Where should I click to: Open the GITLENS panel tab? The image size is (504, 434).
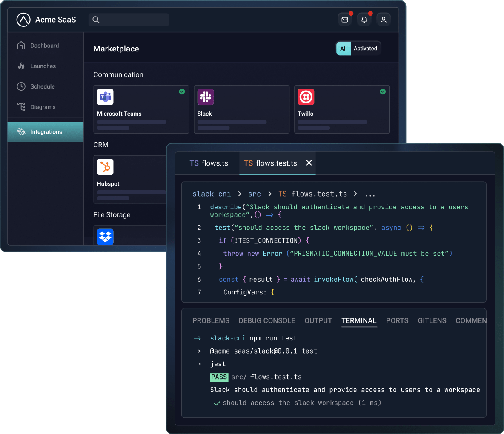coord(432,320)
